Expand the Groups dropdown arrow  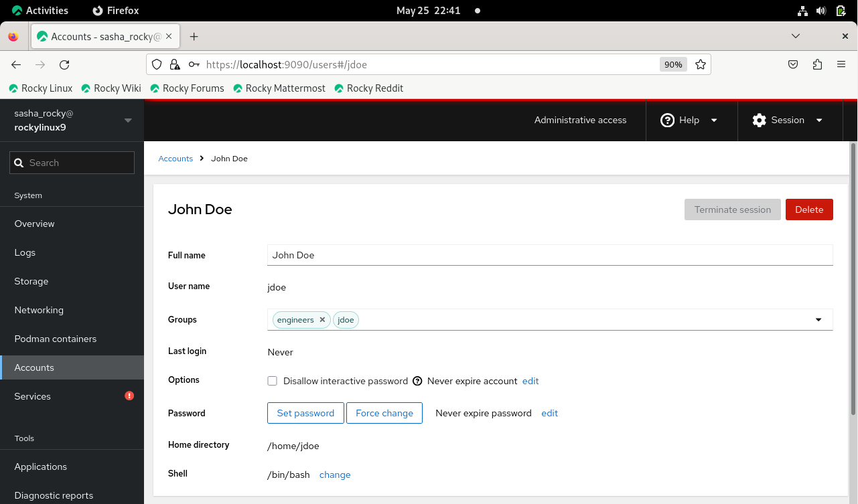click(818, 320)
